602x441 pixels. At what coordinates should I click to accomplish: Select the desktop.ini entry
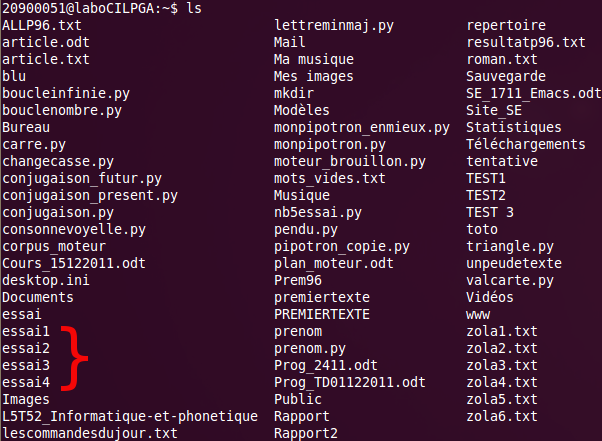pyautogui.click(x=46, y=281)
